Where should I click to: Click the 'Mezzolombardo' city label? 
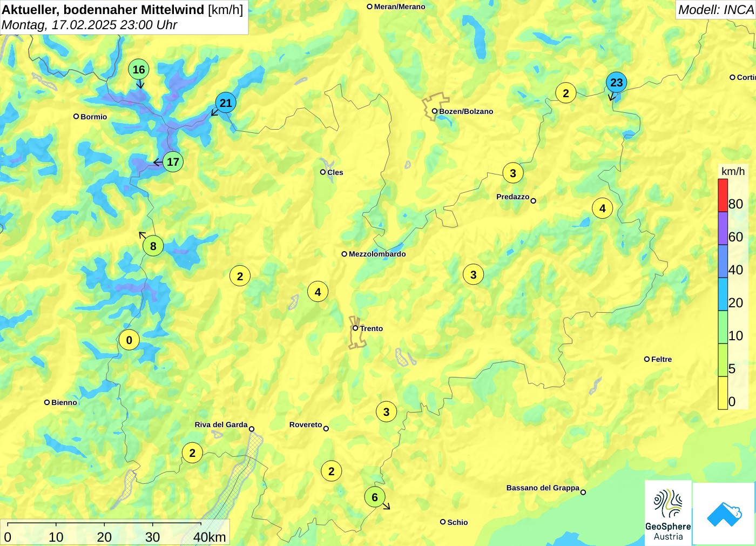tap(377, 254)
